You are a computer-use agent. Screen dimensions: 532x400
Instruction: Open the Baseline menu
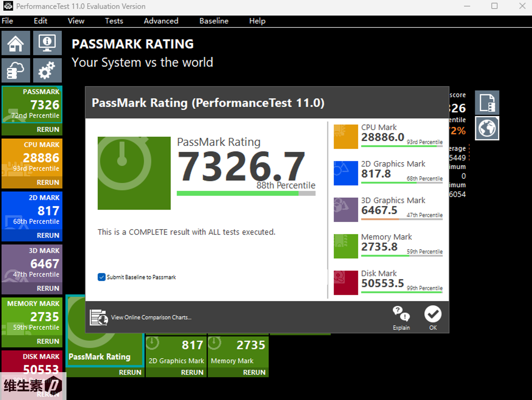[x=214, y=21]
